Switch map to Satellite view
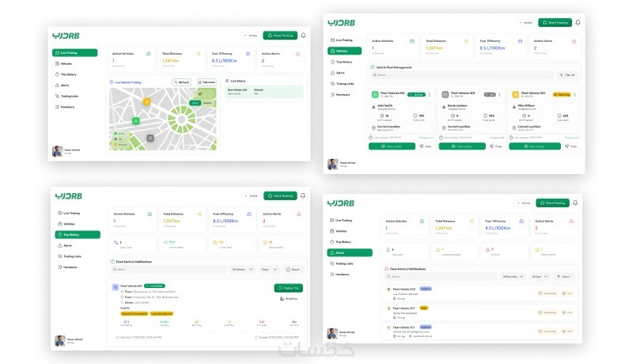This screenshot has height=364, width=633. [x=207, y=103]
